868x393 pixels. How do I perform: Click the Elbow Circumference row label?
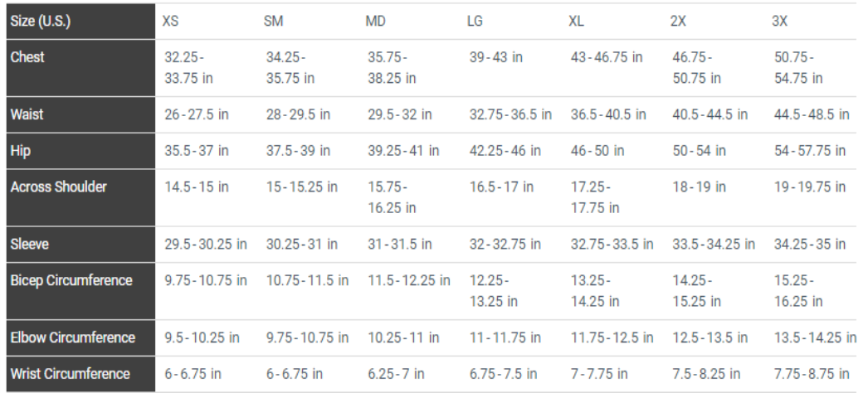click(72, 337)
